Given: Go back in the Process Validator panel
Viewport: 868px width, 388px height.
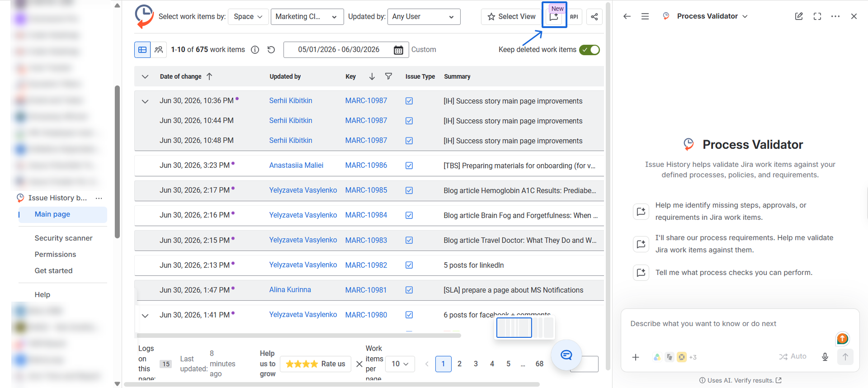Looking at the screenshot, I should click(x=627, y=16).
